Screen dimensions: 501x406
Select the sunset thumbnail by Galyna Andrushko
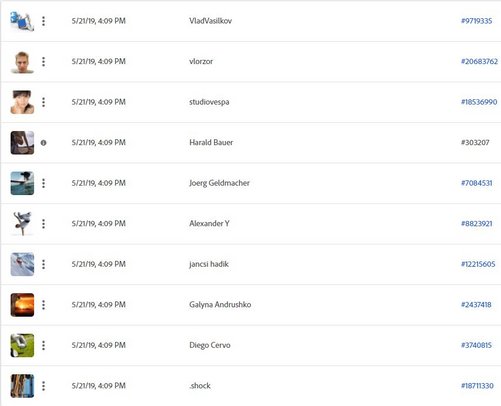[22, 305]
